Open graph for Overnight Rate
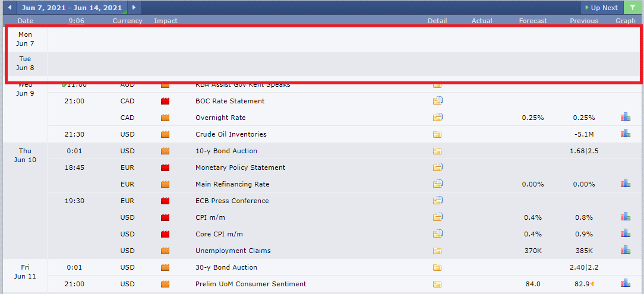The width and height of the screenshot is (644, 294). pos(625,118)
